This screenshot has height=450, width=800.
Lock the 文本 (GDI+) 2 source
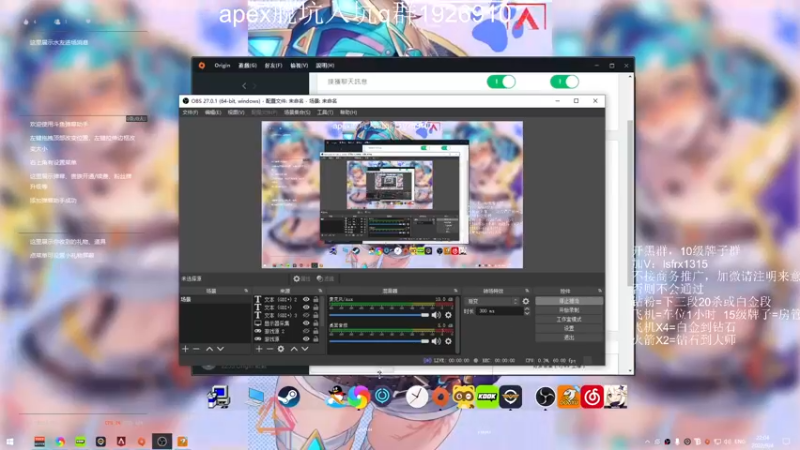click(316, 299)
